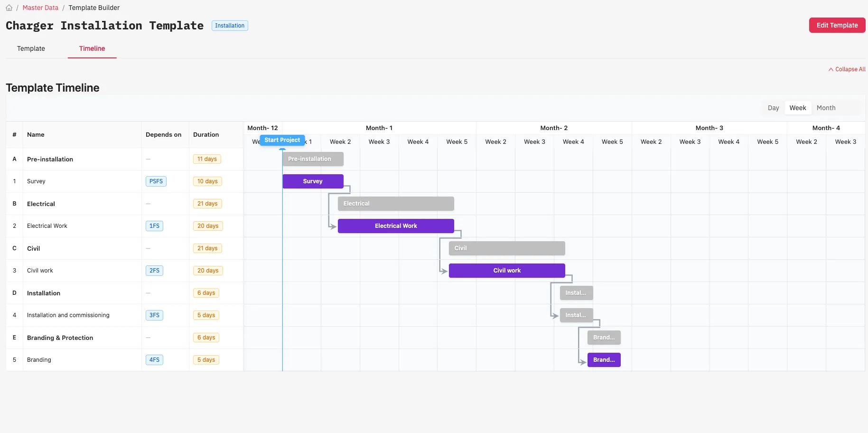Open the home icon in breadcrumb
Image resolution: width=868 pixels, height=433 pixels.
point(9,8)
